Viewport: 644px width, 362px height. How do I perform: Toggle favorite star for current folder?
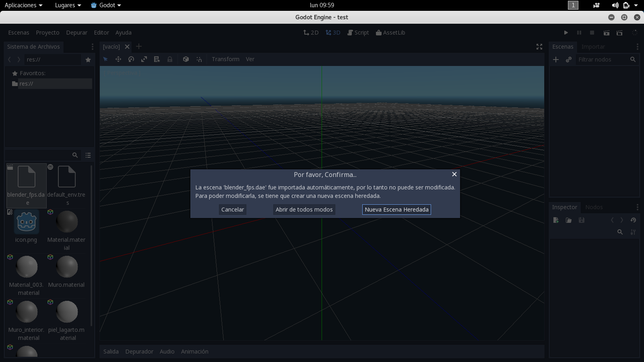(88, 60)
